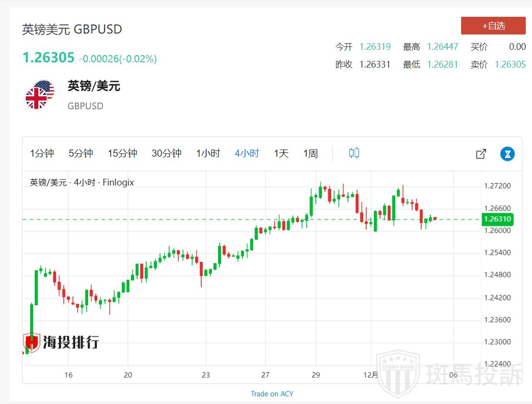Choose the 15分钟 timeframe
532x404 pixels.
tap(122, 153)
